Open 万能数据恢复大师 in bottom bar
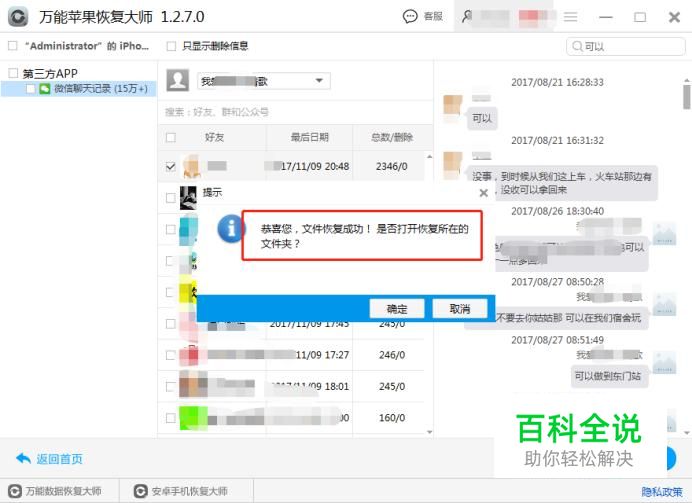The width and height of the screenshot is (692, 503). click(x=63, y=491)
